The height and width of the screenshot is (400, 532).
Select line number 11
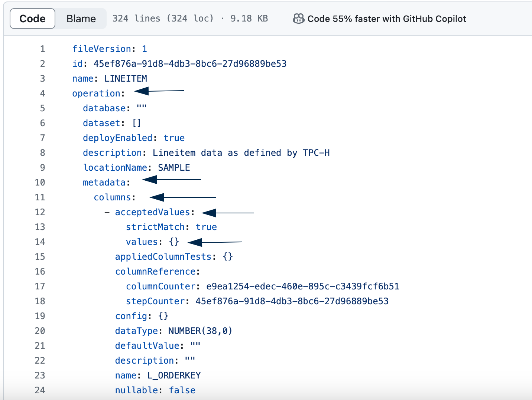40,197
